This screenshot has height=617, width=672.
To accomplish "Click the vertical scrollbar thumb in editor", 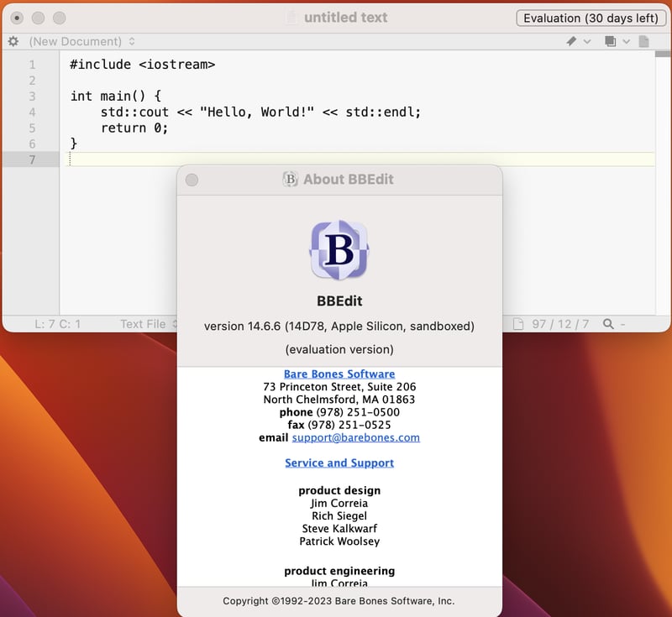I will click(x=663, y=54).
